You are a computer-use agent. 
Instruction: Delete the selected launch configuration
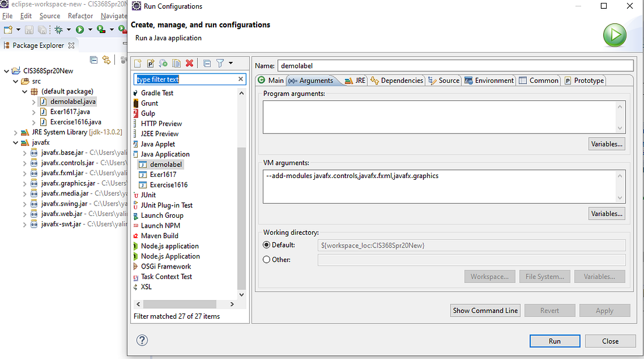(x=190, y=62)
